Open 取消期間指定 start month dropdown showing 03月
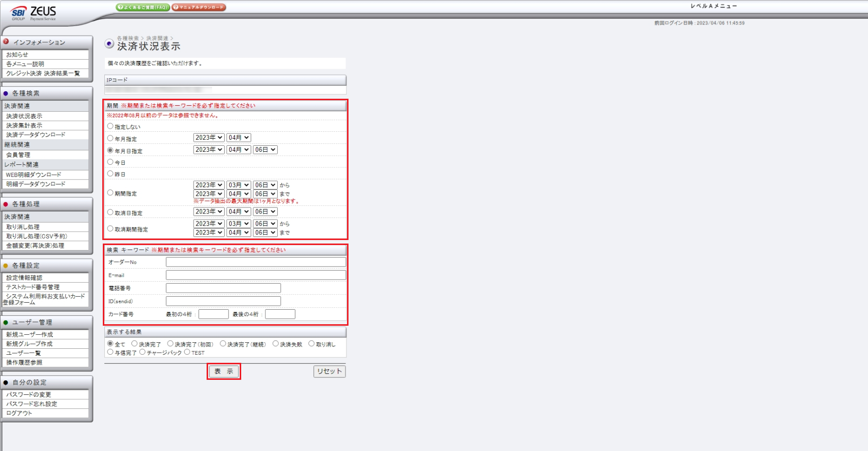This screenshot has height=451, width=868. tap(239, 224)
